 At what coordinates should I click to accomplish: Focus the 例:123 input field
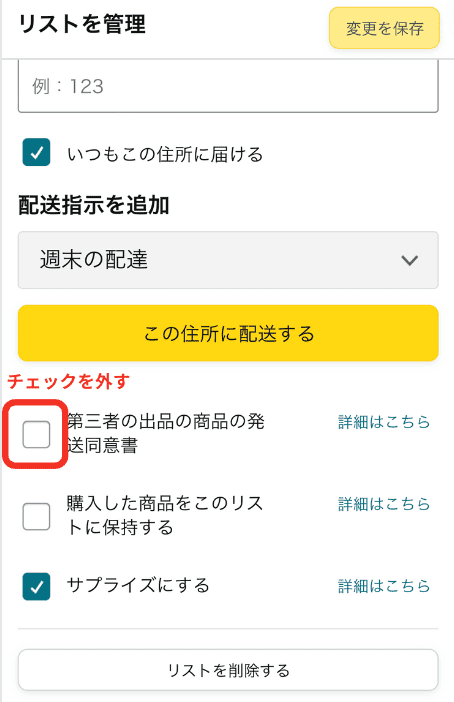(x=228, y=86)
